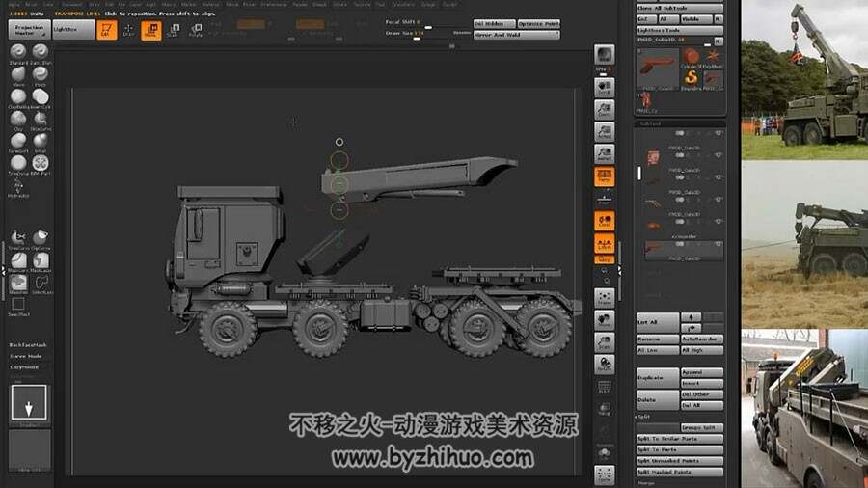Viewport: 868px width, 488px height.
Task: Select the ClipCurve brush
Action: pyautogui.click(x=40, y=238)
